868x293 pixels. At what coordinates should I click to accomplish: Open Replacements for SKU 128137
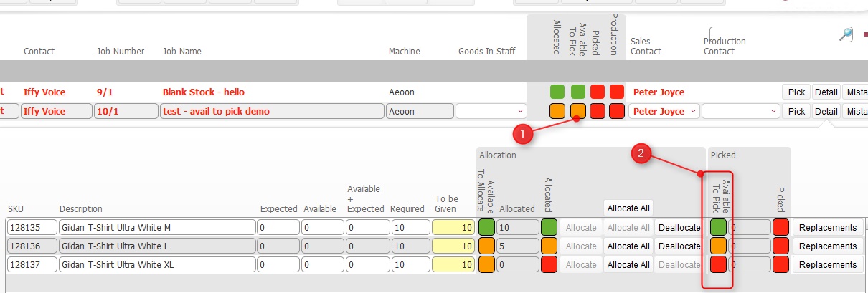(x=828, y=265)
